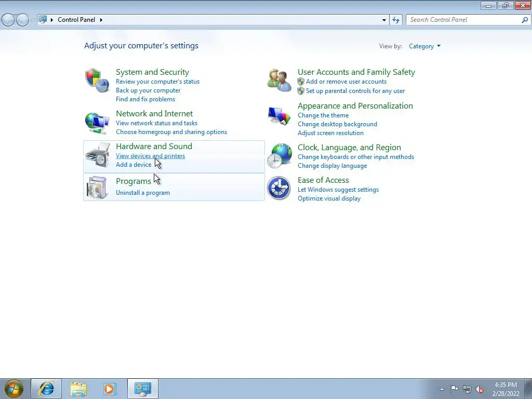Open Set up parental controls link

point(355,91)
